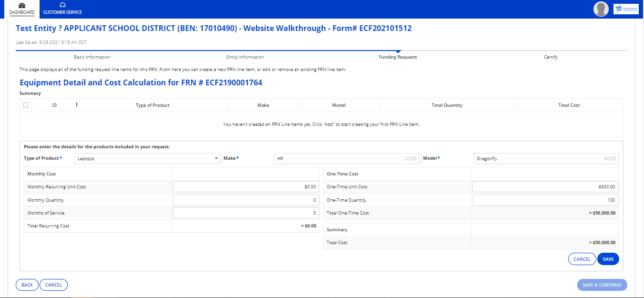This screenshot has height=298, width=644.
Task: Cancel the line item next to Save
Action: [x=582, y=259]
